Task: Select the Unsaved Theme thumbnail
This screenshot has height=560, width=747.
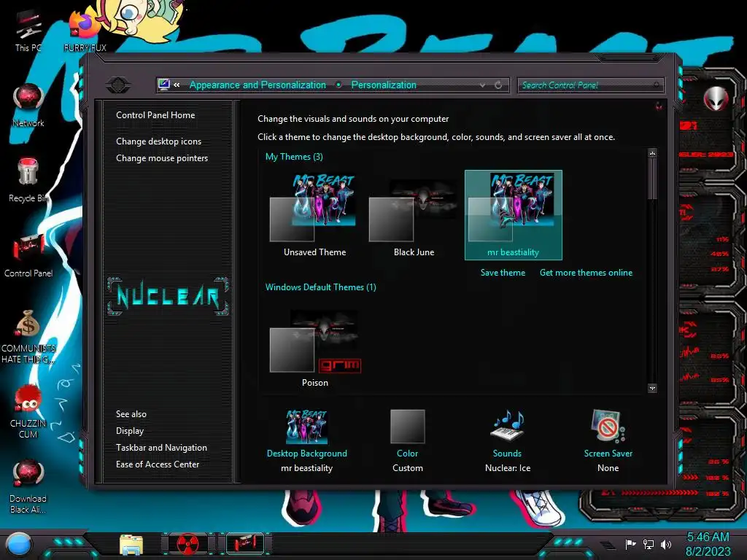Action: (315, 215)
